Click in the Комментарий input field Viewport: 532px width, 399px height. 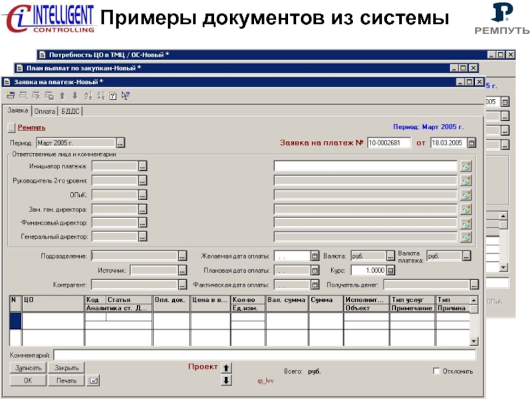pyautogui.click(x=265, y=355)
